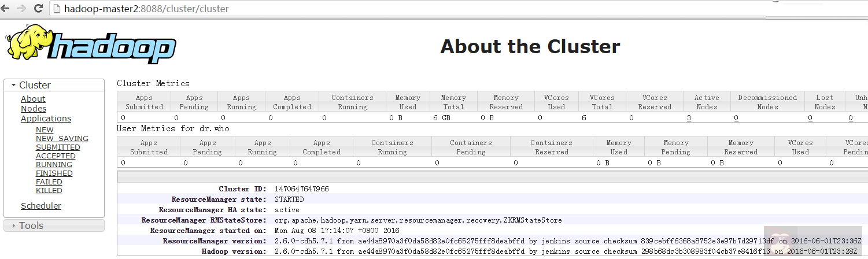Screen dimensions: 868x259
Task: Click Cluster Metrics Apps Submitted header
Action: [145, 102]
